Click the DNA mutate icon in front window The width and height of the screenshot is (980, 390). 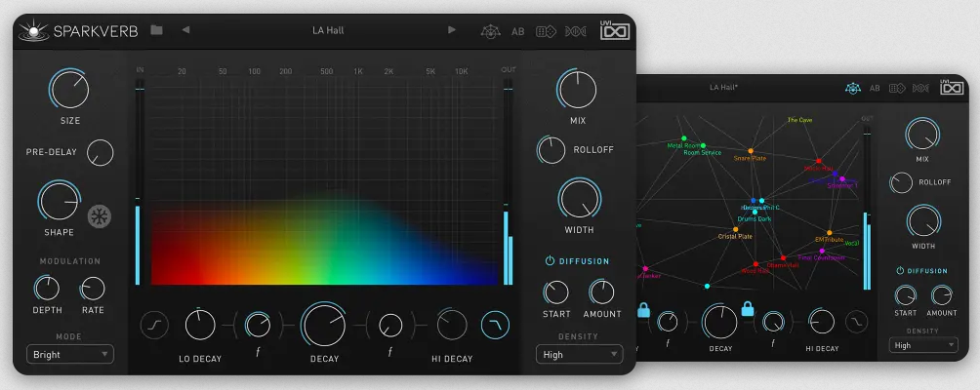[x=575, y=31]
